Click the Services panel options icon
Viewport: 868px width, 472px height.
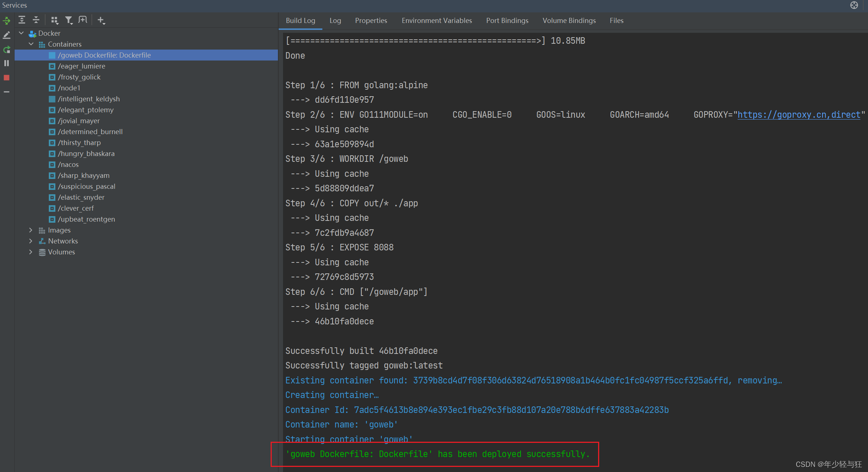click(854, 5)
